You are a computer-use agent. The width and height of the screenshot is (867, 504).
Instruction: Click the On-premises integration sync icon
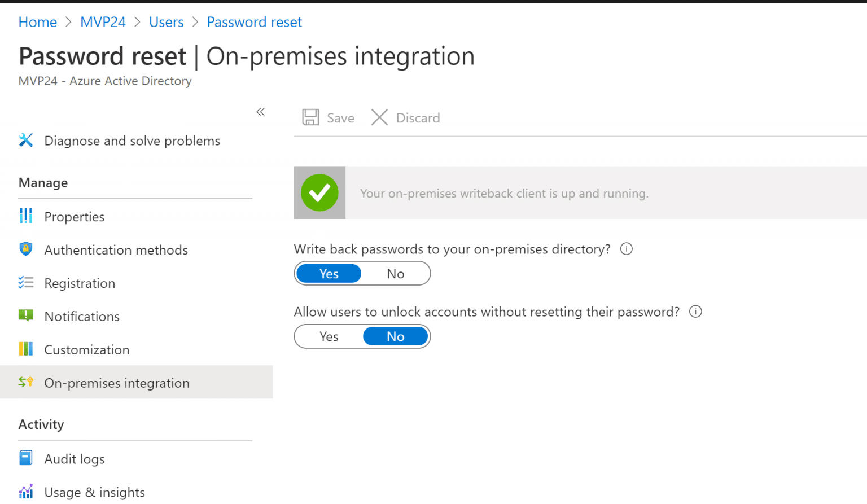pos(26,382)
